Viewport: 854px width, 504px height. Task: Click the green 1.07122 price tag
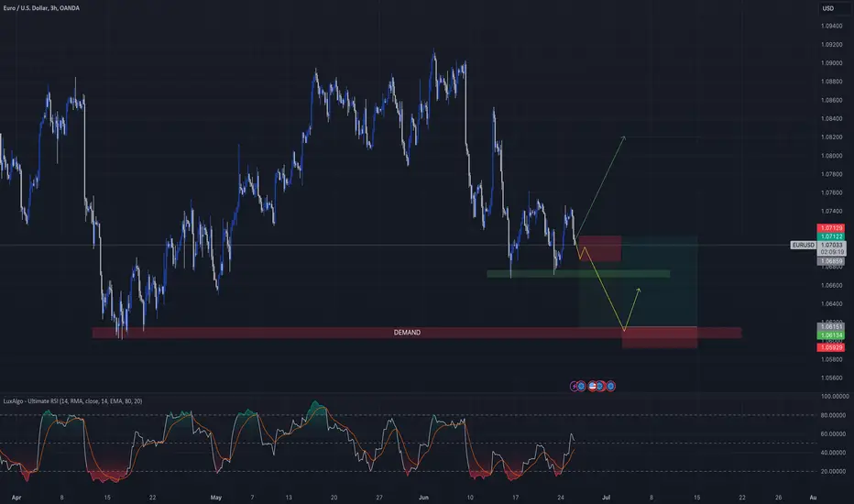click(831, 236)
